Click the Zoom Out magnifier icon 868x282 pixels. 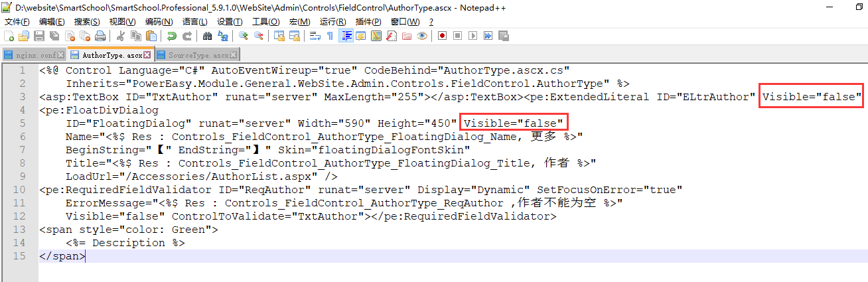[259, 36]
